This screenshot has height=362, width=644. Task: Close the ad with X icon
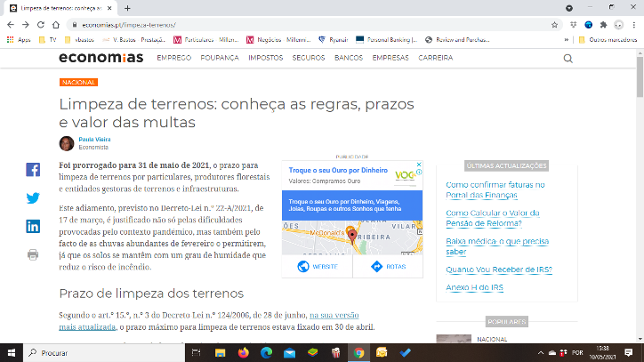[419, 165]
